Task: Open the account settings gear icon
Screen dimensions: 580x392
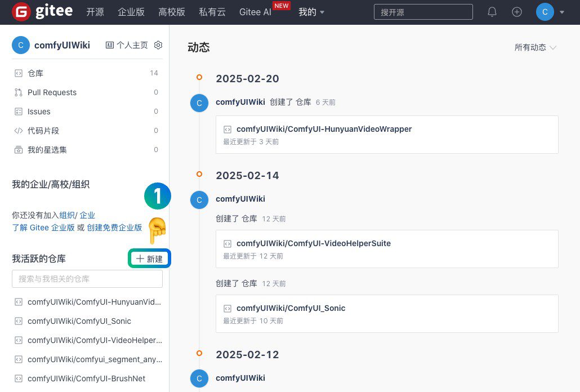Action: (x=158, y=45)
